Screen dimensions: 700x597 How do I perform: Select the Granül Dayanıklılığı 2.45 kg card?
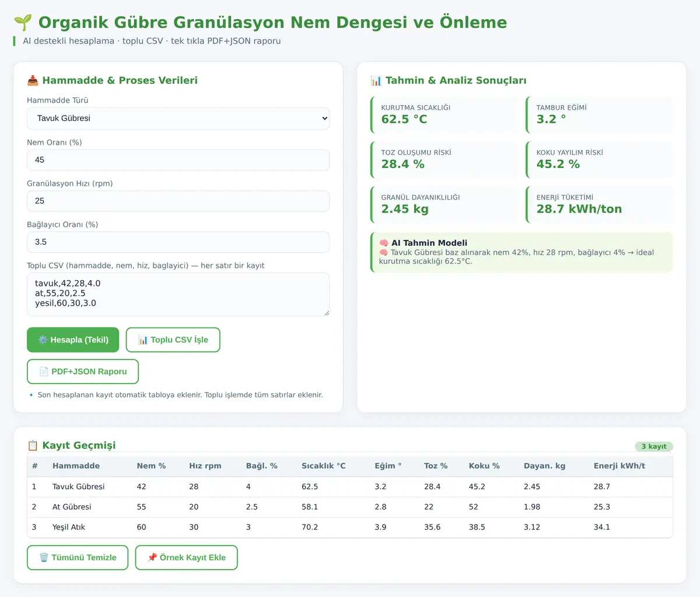[x=444, y=205]
